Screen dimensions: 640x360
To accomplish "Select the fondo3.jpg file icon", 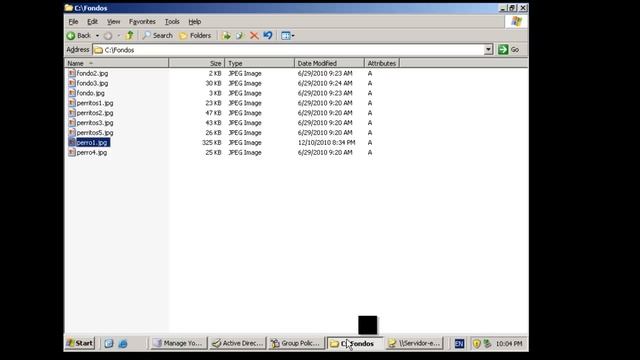I will (x=72, y=83).
